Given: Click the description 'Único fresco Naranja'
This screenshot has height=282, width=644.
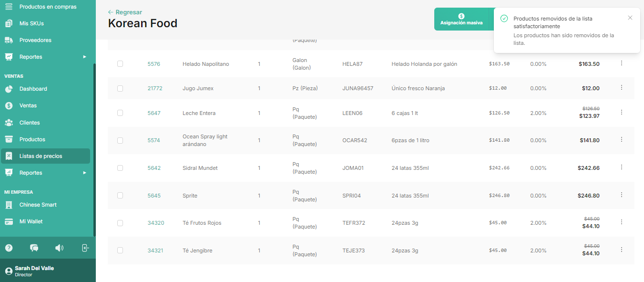Looking at the screenshot, I should (419, 88).
